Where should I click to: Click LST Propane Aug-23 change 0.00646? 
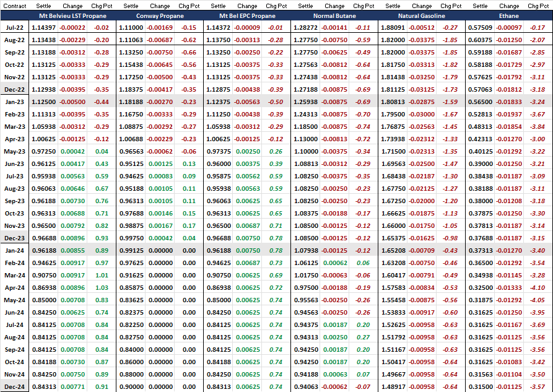click(x=72, y=189)
